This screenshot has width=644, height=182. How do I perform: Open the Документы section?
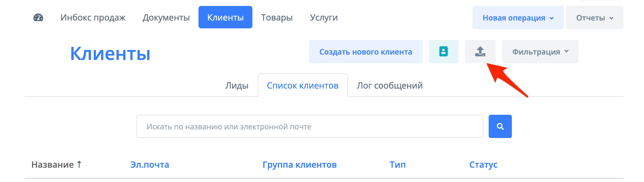coord(166,17)
